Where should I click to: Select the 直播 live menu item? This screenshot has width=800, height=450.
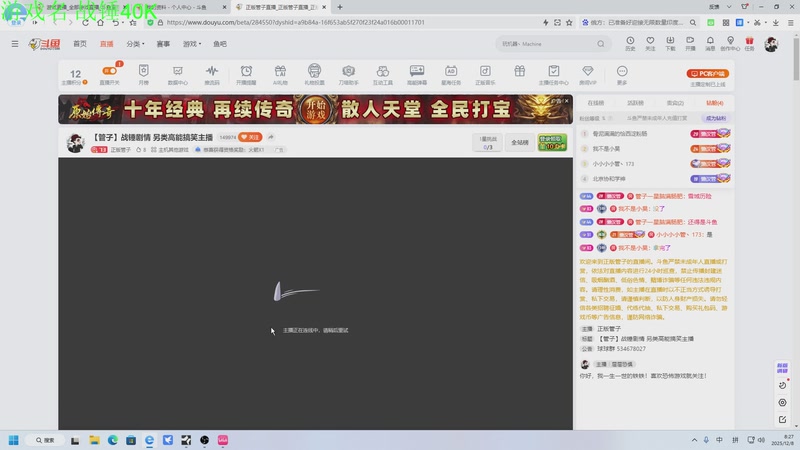107,44
